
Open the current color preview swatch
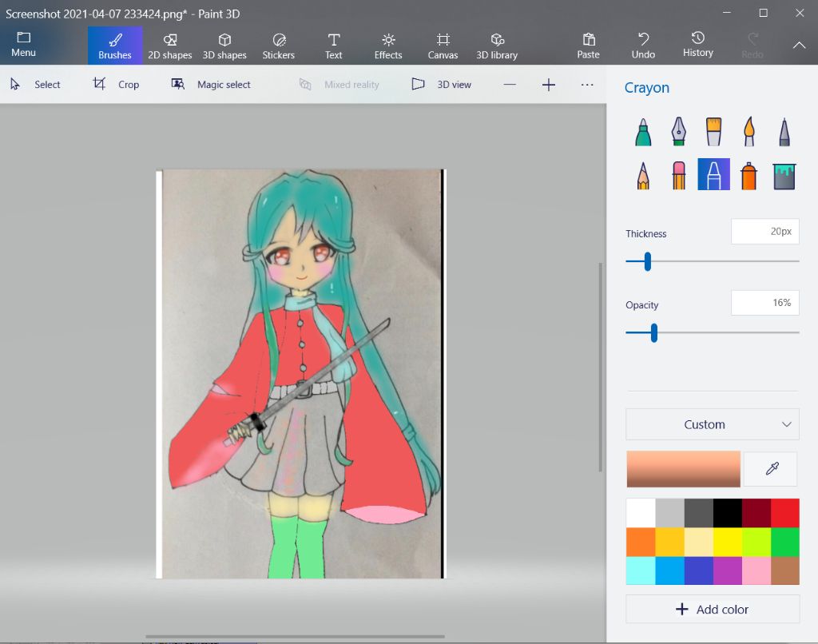click(x=684, y=469)
